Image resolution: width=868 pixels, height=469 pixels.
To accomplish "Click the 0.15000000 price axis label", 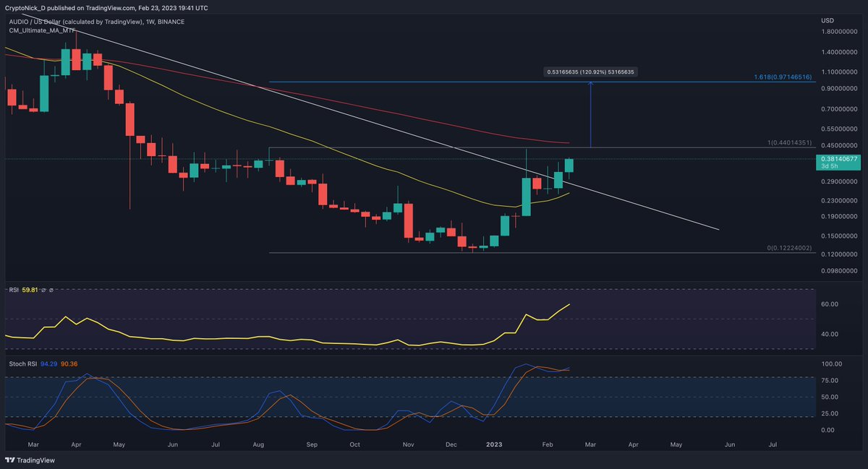I will tap(840, 236).
